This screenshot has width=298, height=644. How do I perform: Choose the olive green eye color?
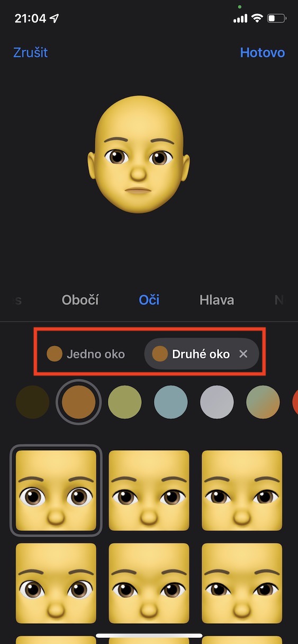[x=125, y=402]
